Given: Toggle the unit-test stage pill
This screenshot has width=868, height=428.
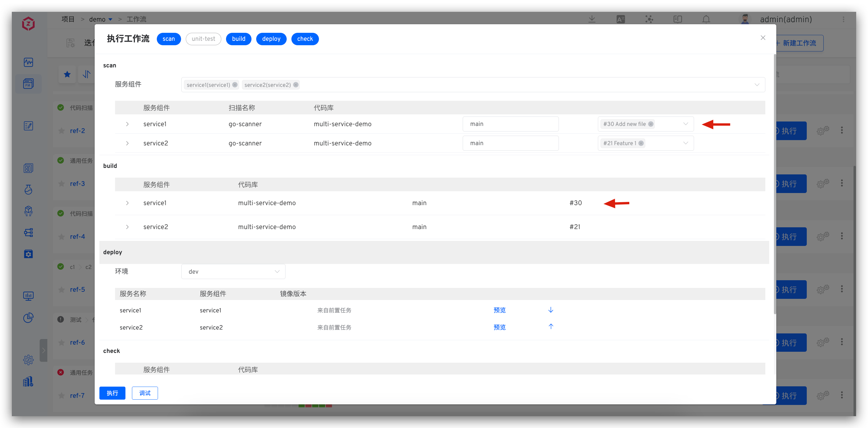Looking at the screenshot, I should point(203,39).
